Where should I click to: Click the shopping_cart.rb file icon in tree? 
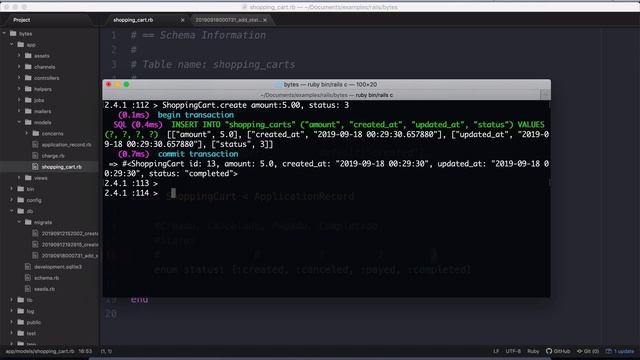[36, 167]
